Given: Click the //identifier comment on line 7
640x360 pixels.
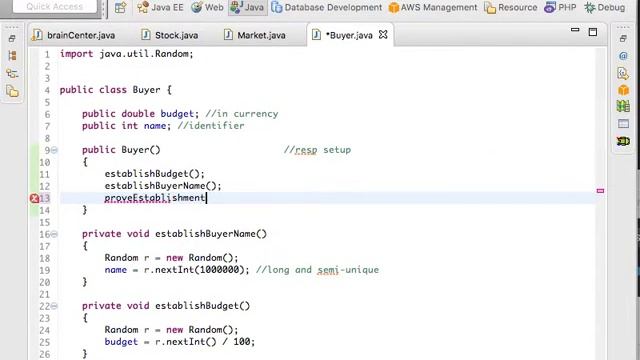Looking at the screenshot, I should (x=211, y=126).
